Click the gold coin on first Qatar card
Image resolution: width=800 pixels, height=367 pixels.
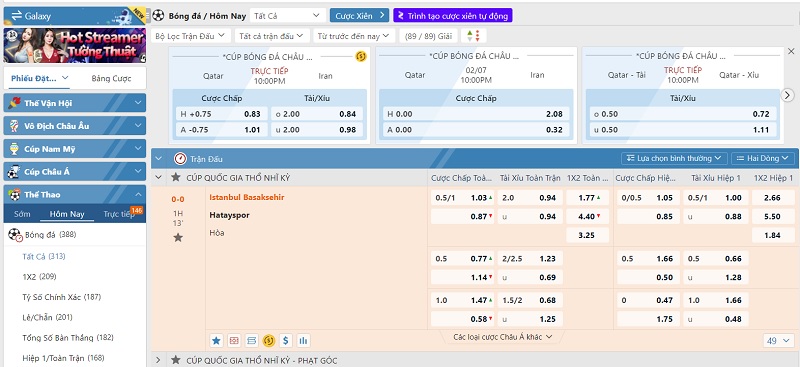pyautogui.click(x=361, y=56)
